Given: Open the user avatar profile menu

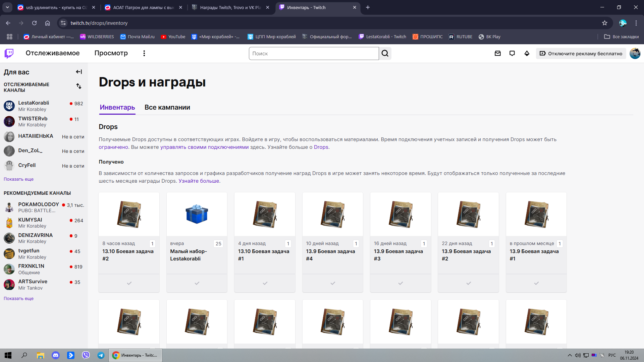Looking at the screenshot, I should coord(635,53).
